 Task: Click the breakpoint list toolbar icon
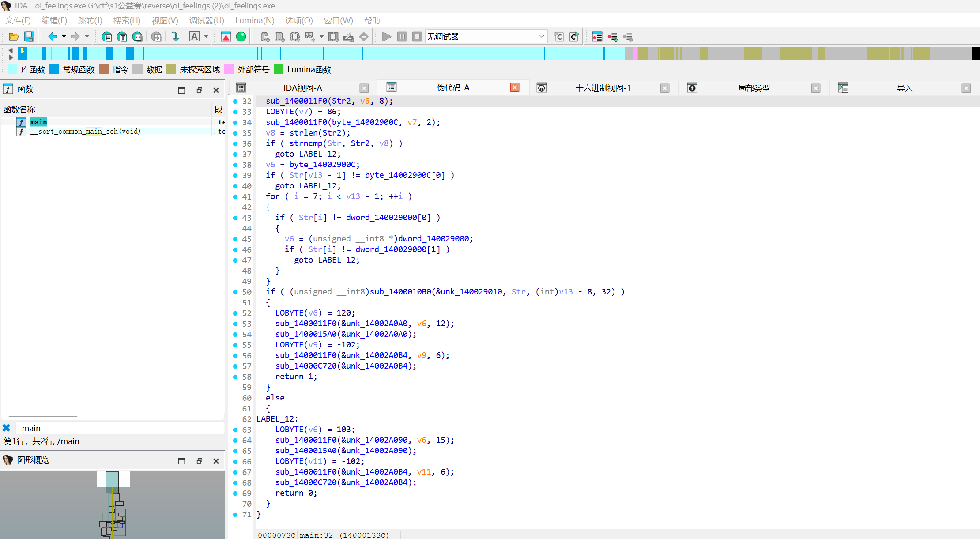point(597,37)
